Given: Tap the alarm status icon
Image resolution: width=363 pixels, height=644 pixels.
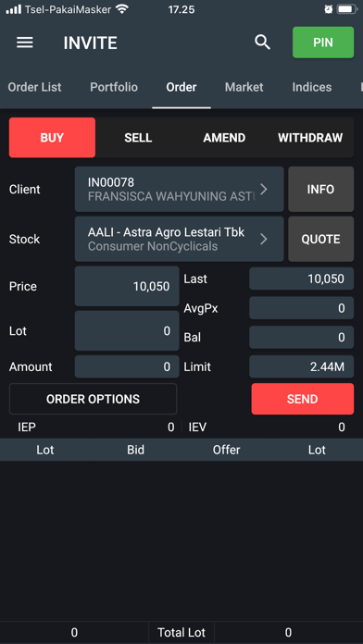Looking at the screenshot, I should point(328,9).
